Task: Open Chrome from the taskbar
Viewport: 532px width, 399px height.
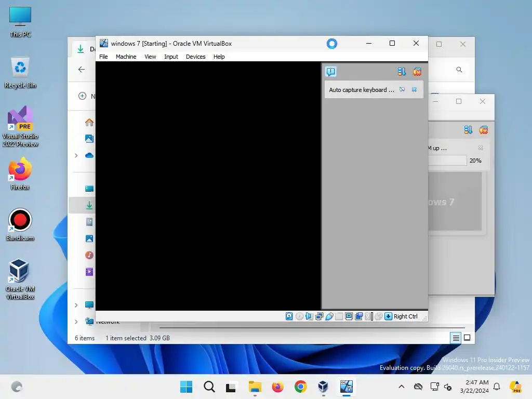Action: (x=300, y=387)
